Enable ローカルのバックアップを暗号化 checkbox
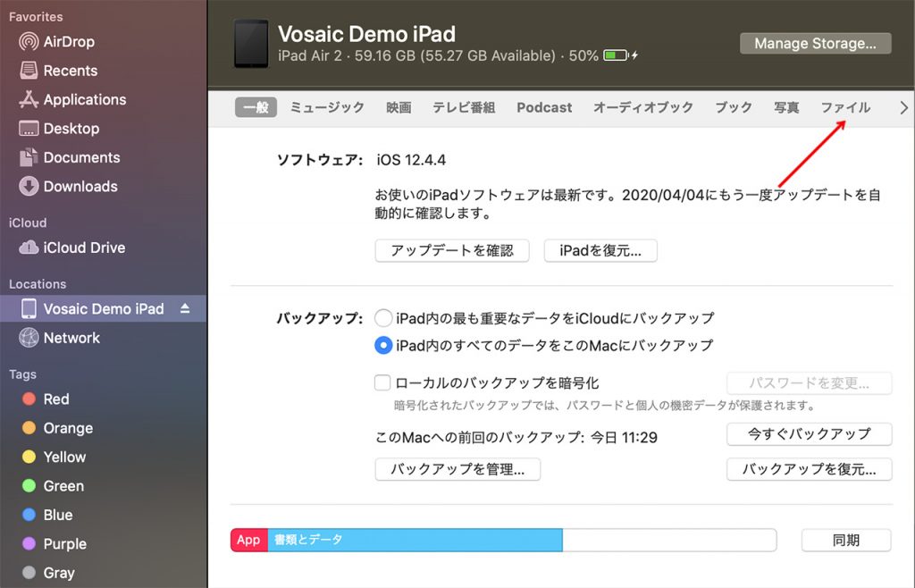The width and height of the screenshot is (915, 588). point(382,382)
